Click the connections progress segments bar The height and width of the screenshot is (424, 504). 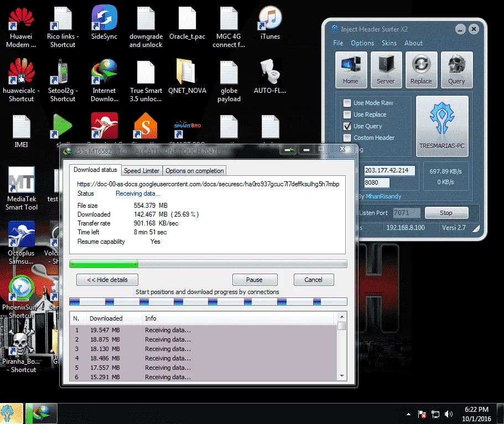[208, 301]
